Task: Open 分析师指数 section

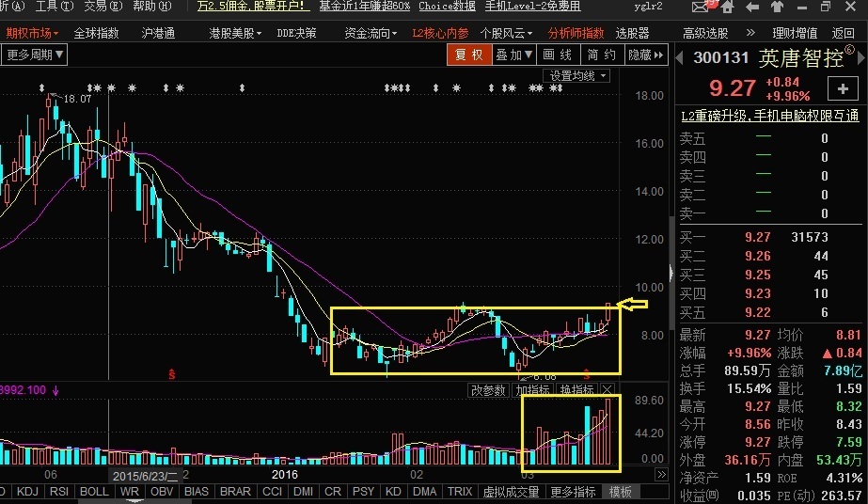Action: point(576,33)
